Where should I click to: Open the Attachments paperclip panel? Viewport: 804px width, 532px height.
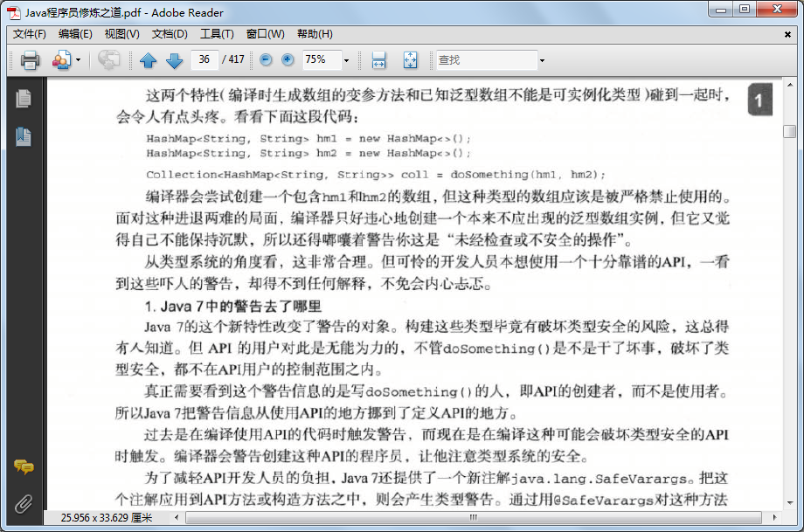[x=23, y=504]
